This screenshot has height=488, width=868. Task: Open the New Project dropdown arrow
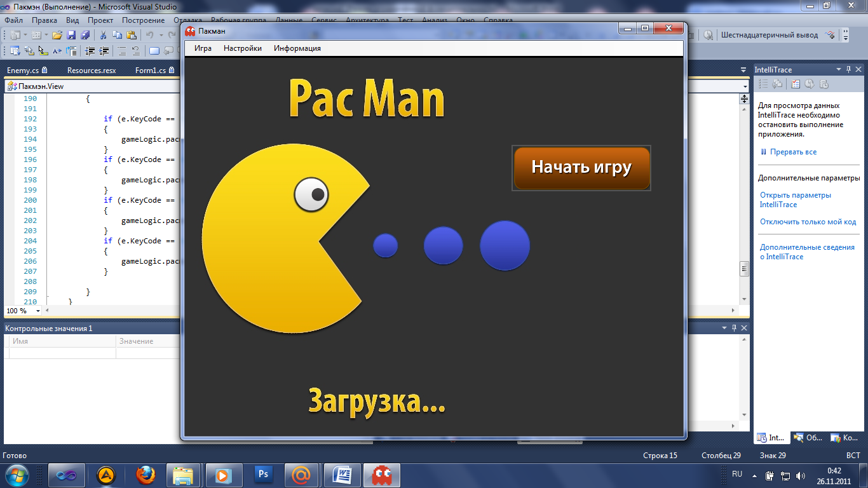coord(25,35)
